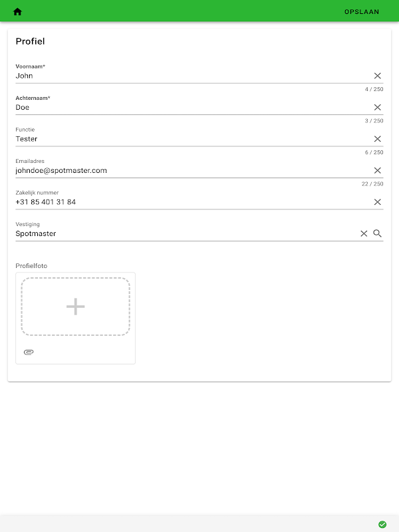Viewport: 399px width, 532px height.
Task: Focus the Emailadres input field
Action: pos(186,170)
